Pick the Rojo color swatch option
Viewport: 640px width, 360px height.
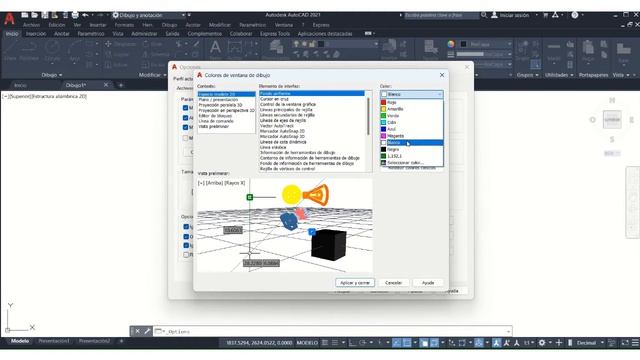click(411, 102)
